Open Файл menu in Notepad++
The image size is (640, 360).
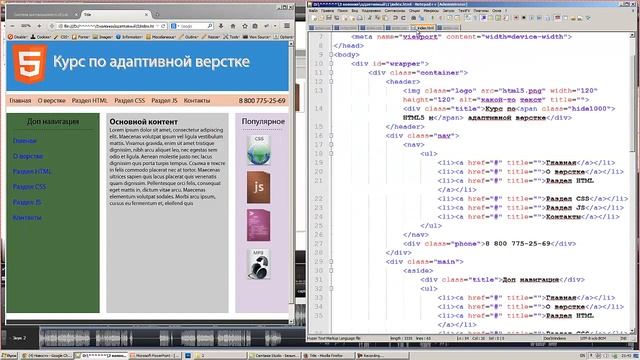pyautogui.click(x=313, y=10)
